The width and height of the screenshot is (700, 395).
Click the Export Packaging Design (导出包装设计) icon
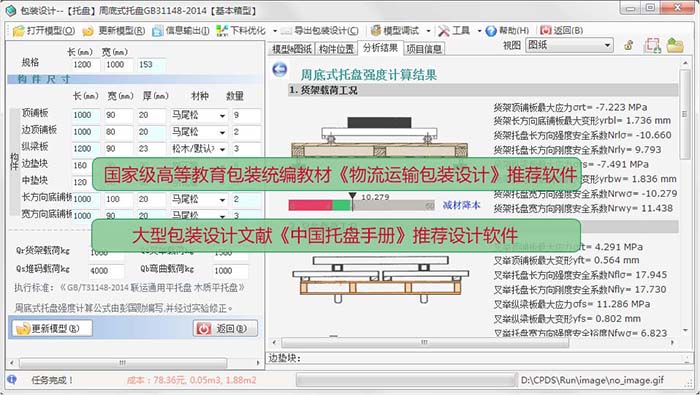(x=286, y=31)
